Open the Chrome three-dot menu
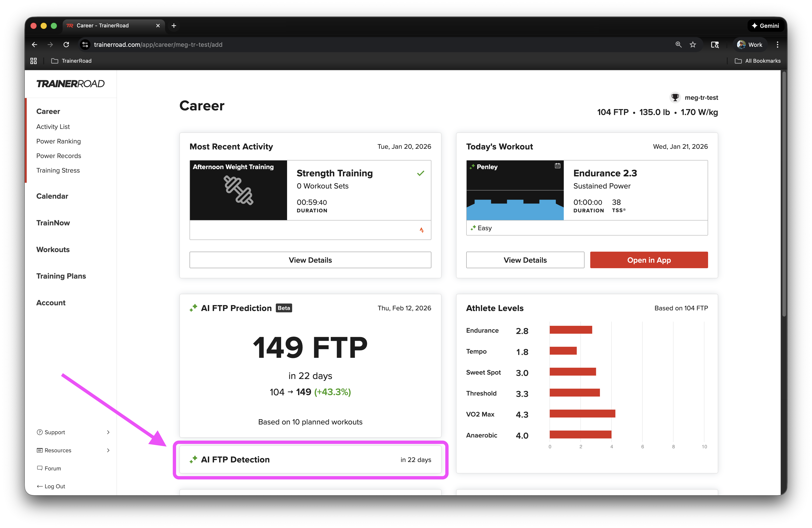Image resolution: width=812 pixels, height=528 pixels. click(x=778, y=45)
